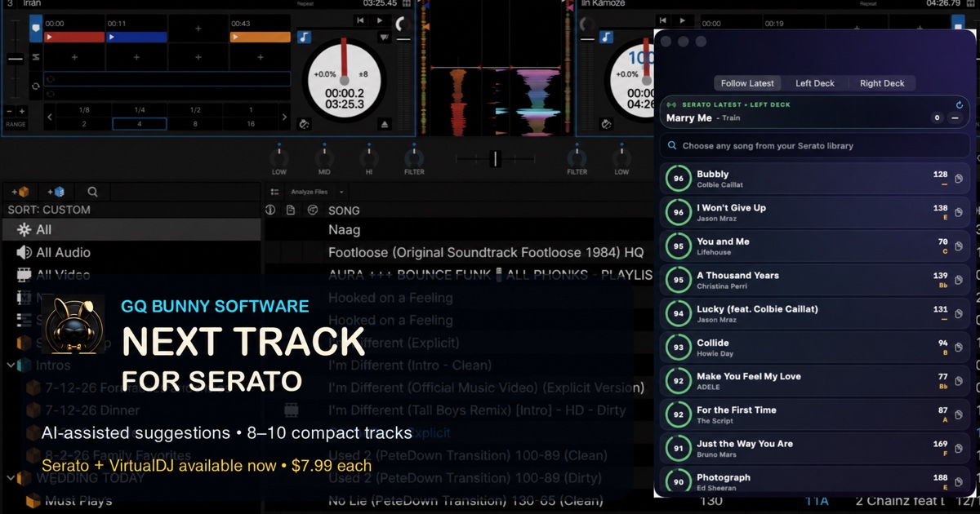The width and height of the screenshot is (980, 514).
Task: Click the left deck MID EQ knob
Action: [x=324, y=157]
